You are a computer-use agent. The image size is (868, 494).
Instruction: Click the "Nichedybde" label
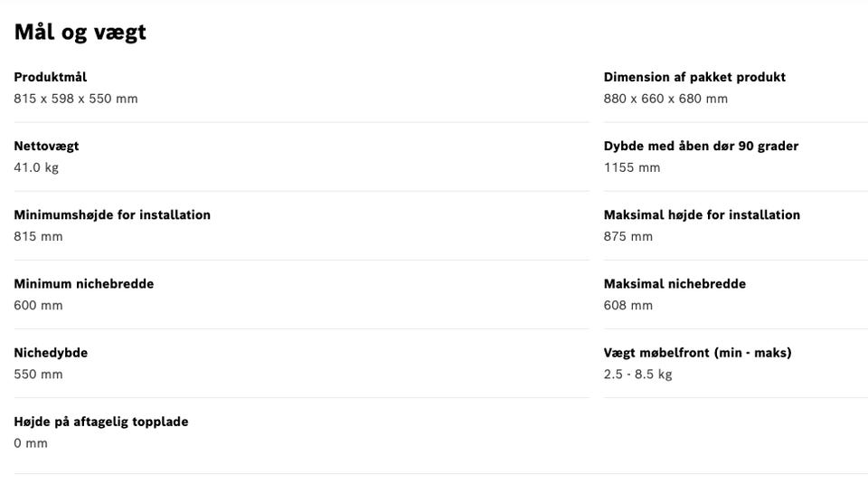click(x=51, y=352)
